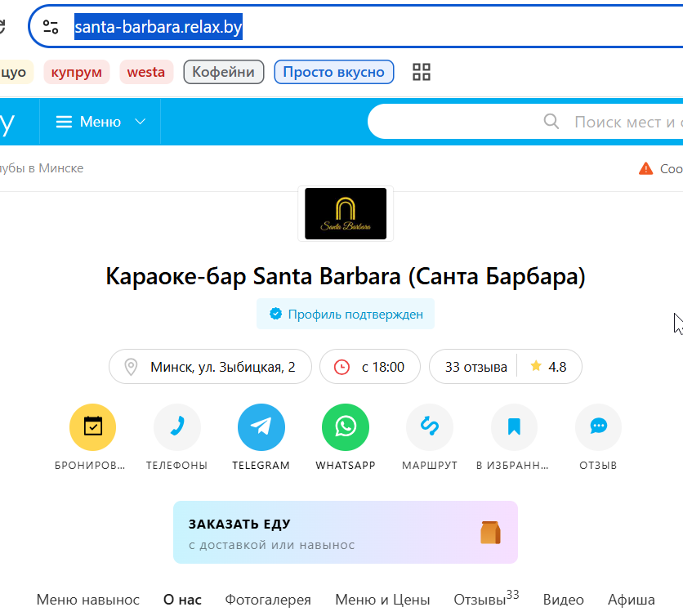This screenshot has width=683, height=616.
Task: Open the купрум bookmark group
Action: 76,72
